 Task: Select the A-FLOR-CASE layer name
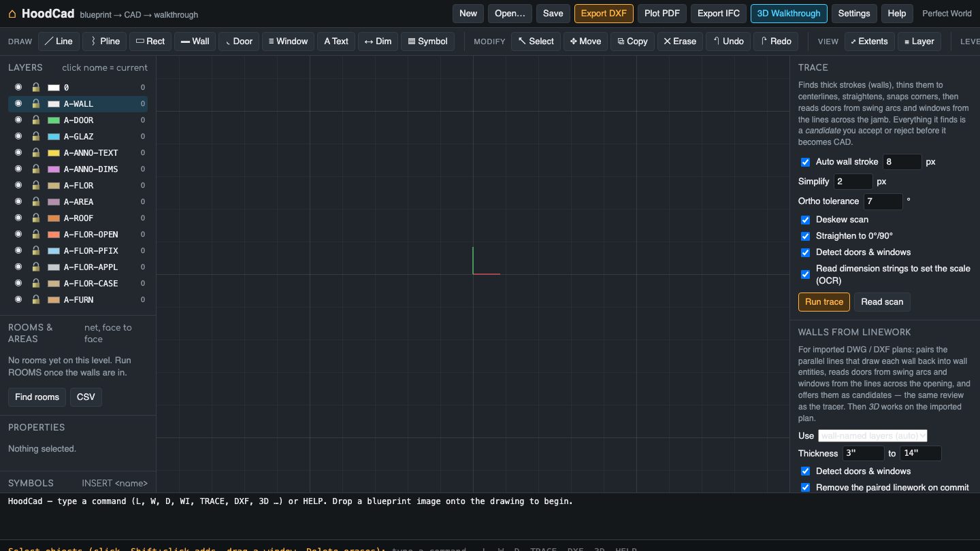91,284
